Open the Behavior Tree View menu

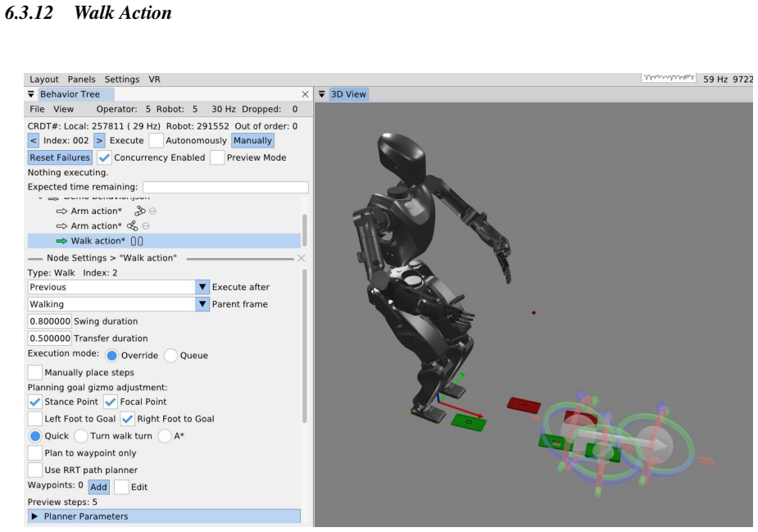point(63,109)
